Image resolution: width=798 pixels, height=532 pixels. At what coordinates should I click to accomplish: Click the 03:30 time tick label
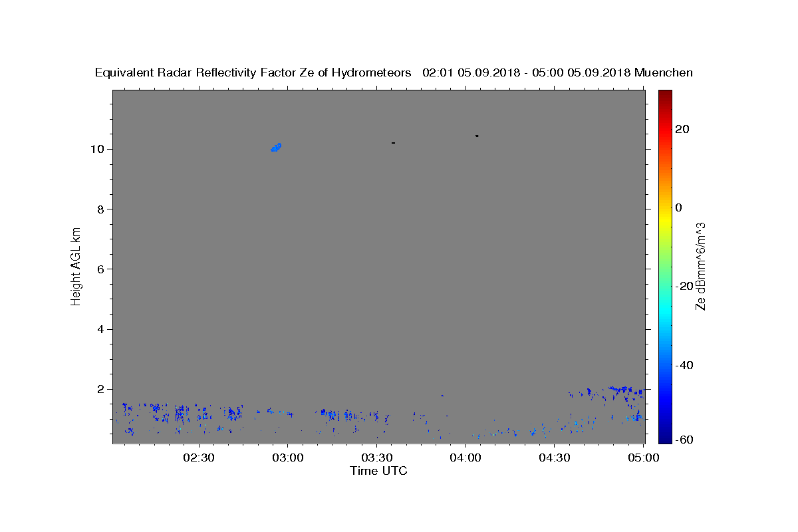(376, 458)
